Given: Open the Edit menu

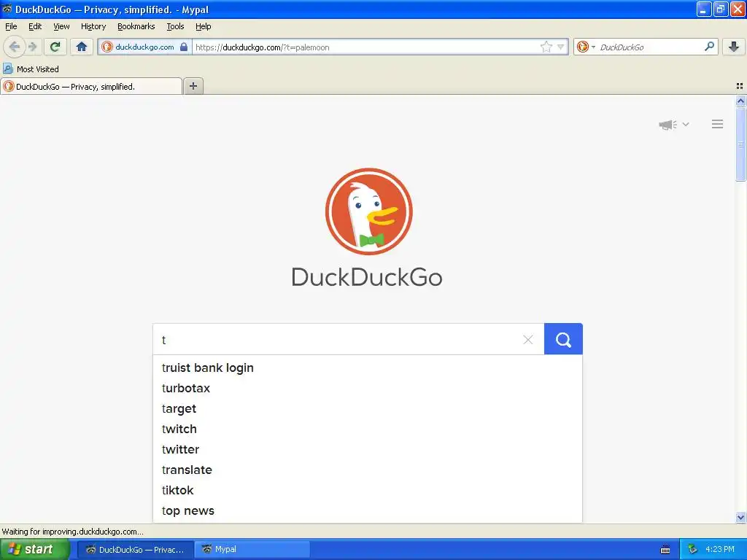Looking at the screenshot, I should point(35,26).
